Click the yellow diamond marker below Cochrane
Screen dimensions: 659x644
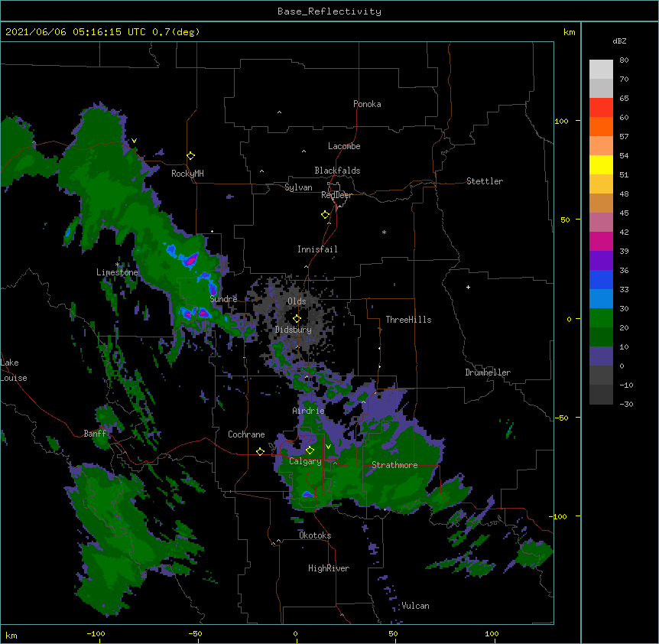[260, 451]
